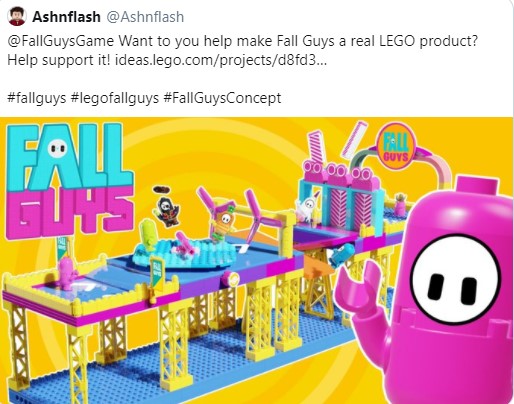Select the #fallguys hashtag
514x404 pixels.
click(x=37, y=98)
